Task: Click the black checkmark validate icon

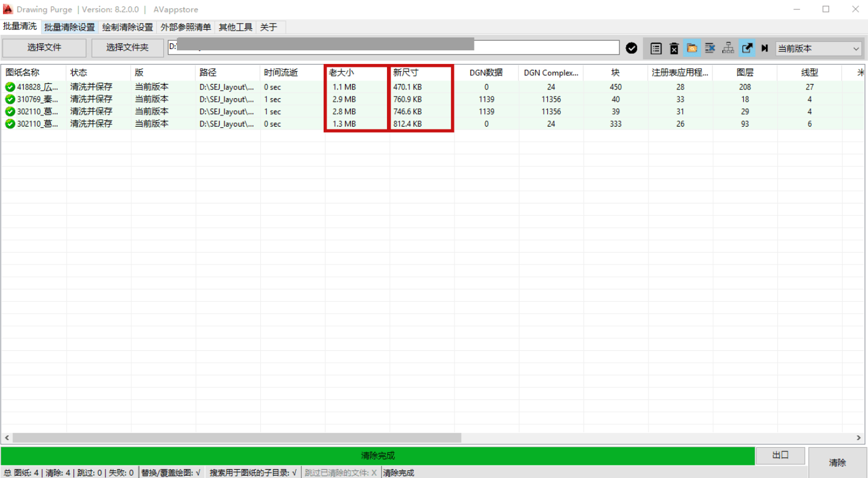Action: coord(631,49)
